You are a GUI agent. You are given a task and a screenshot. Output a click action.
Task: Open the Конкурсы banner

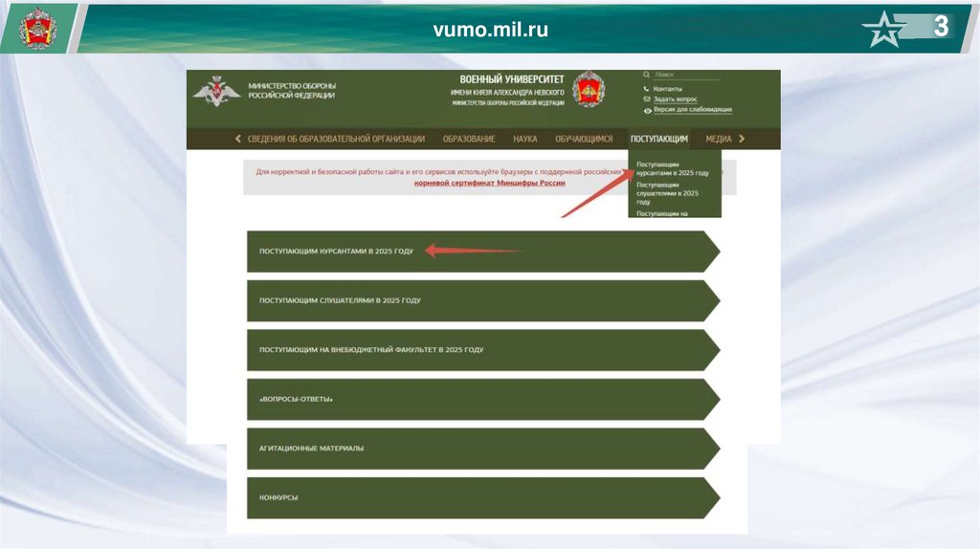point(483,497)
